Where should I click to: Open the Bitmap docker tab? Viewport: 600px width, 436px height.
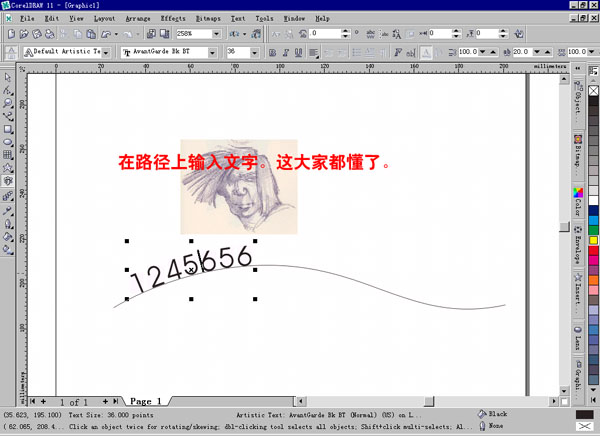coord(578,156)
